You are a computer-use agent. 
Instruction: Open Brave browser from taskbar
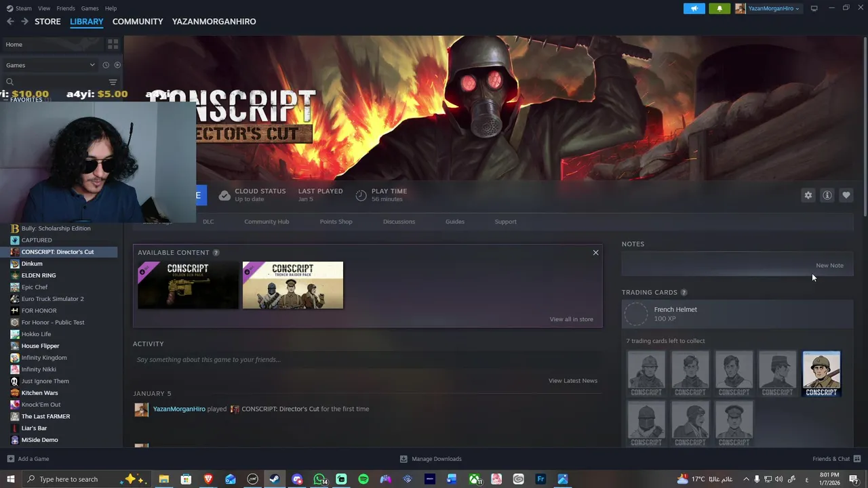pos(208,479)
